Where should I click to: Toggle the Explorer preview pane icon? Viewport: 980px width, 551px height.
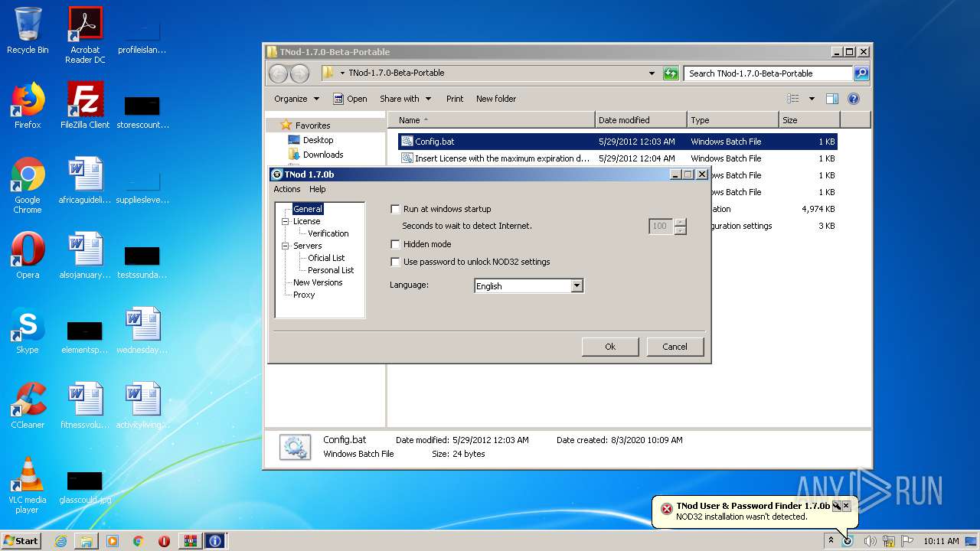point(832,99)
